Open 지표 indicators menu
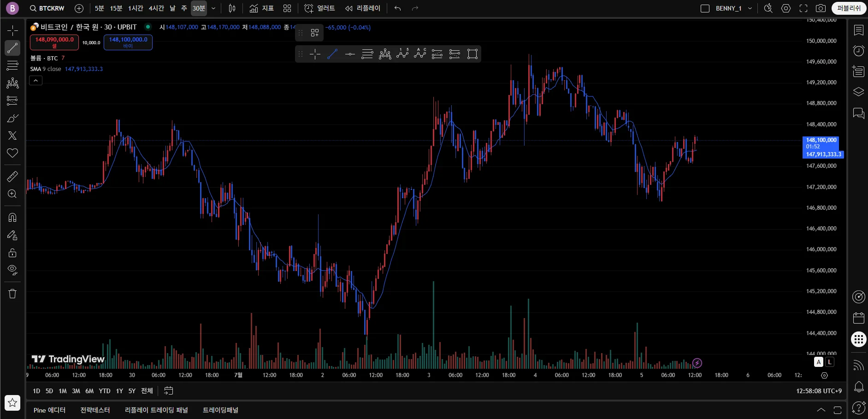868x419 pixels. [x=261, y=8]
